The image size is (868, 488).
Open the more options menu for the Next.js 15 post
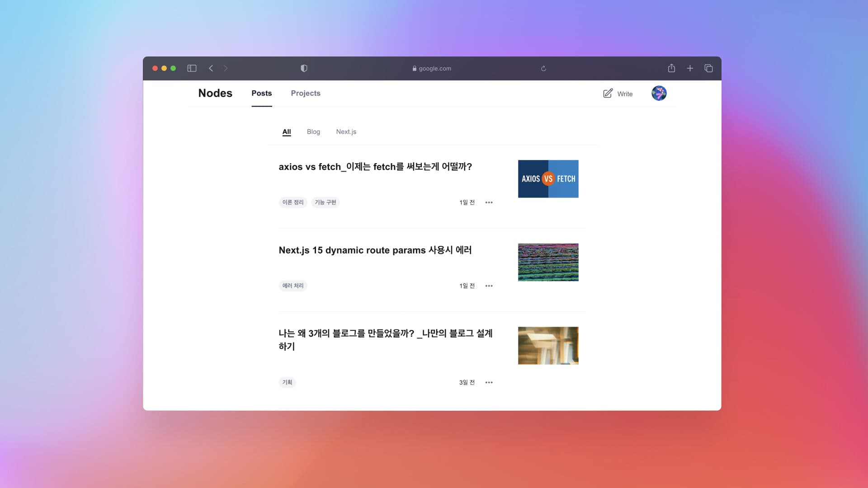pyautogui.click(x=489, y=286)
